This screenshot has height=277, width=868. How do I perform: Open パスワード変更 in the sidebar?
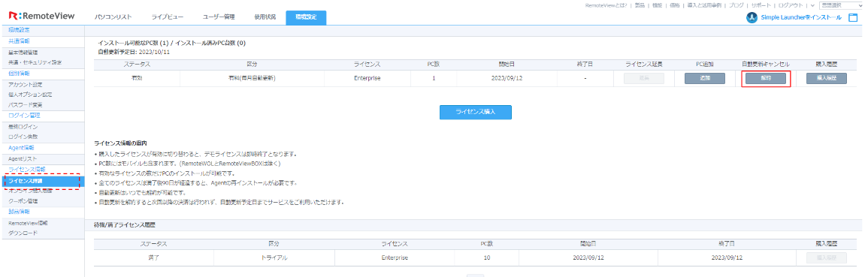26,104
